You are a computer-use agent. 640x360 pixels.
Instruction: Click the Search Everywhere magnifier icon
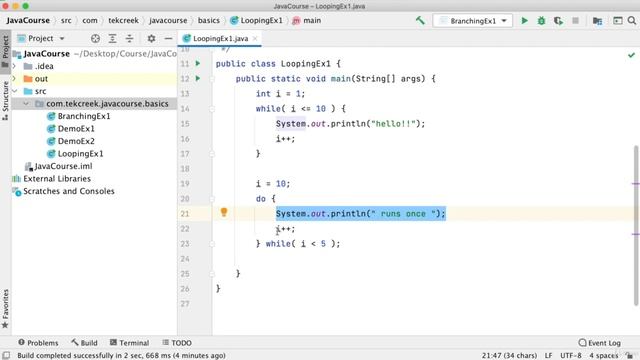(632, 20)
